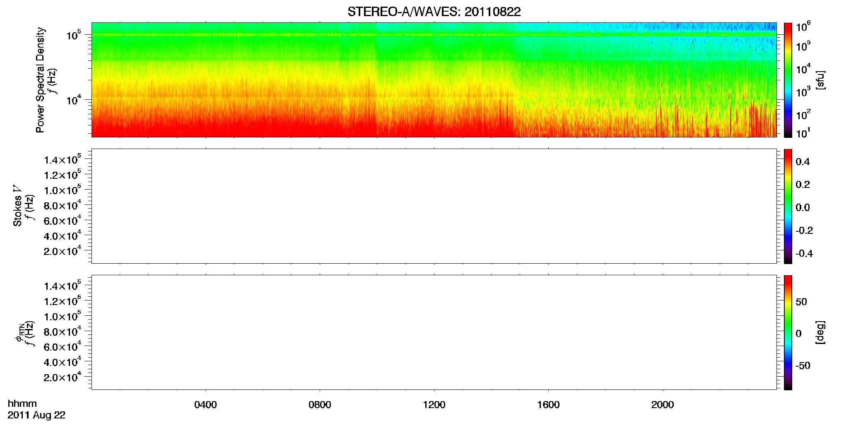The width and height of the screenshot is (868, 447).
Task: Click the [deg] unit label
Action: (820, 332)
